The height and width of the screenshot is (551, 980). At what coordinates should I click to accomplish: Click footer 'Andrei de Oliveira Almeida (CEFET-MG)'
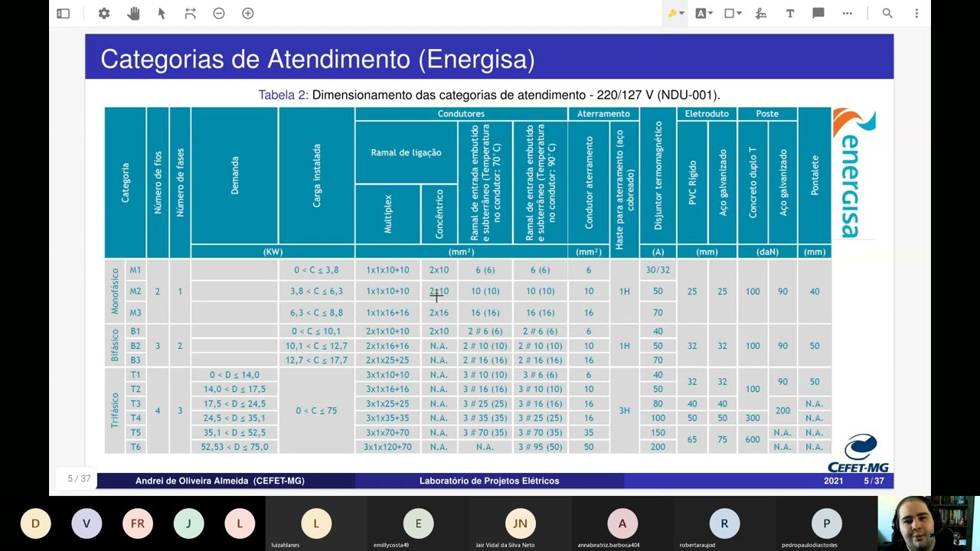click(x=220, y=481)
